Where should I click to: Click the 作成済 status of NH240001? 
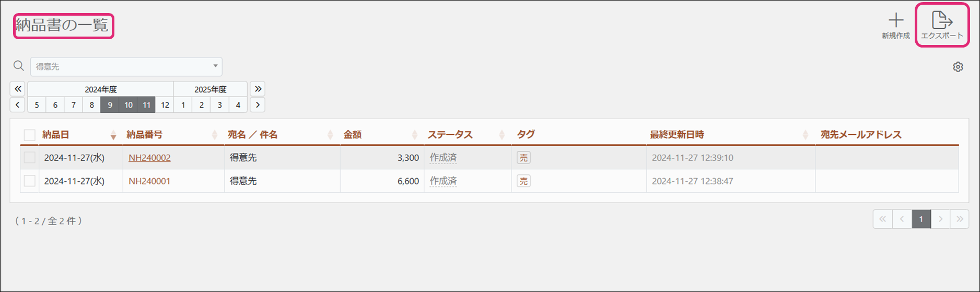pyautogui.click(x=443, y=181)
